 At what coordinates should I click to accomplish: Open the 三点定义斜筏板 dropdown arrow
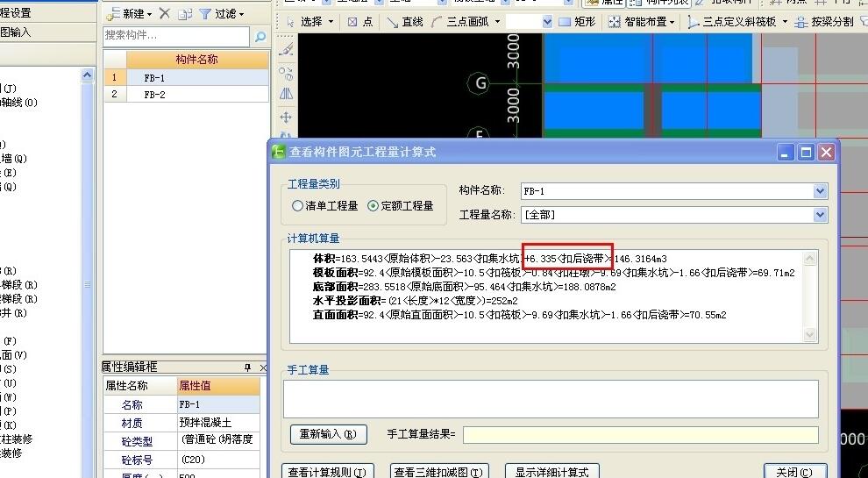[x=785, y=22]
